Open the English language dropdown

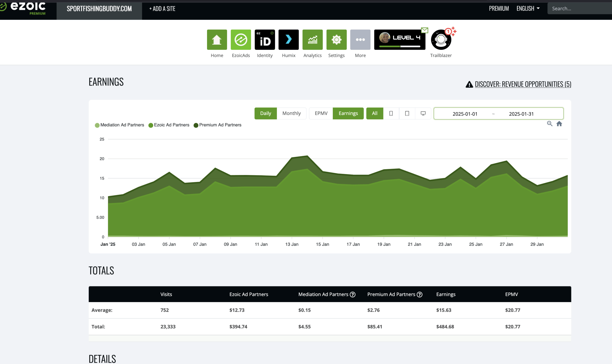tap(528, 9)
